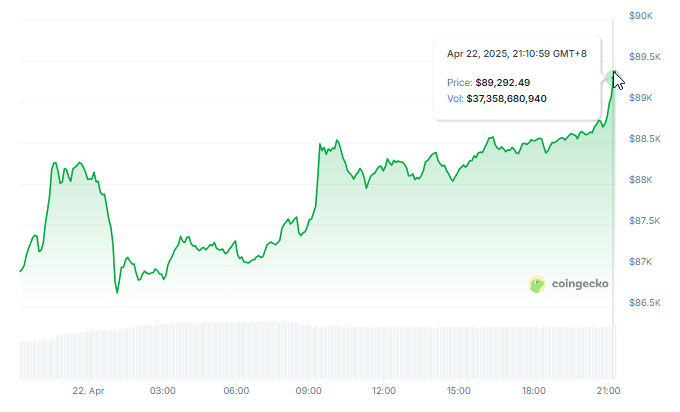Click the 18:00 time axis label
Viewport: 680px width, 412px height.
tap(532, 390)
